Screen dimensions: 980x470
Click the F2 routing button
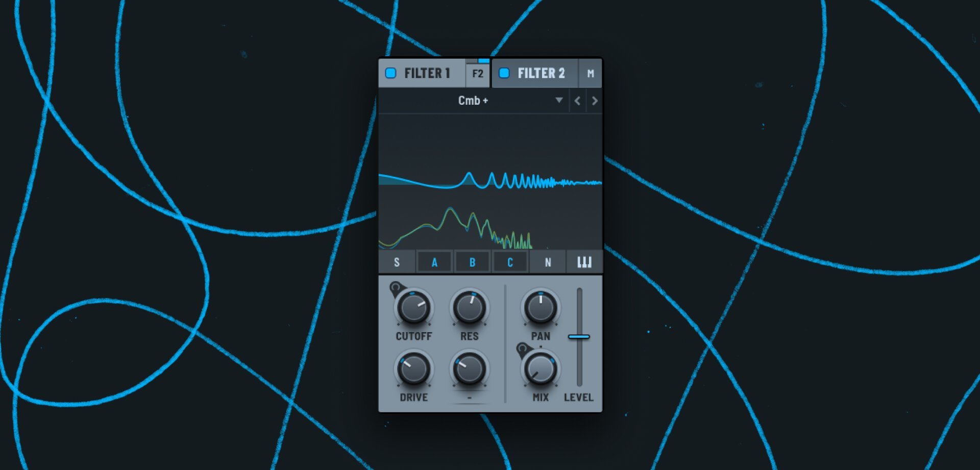tap(478, 74)
